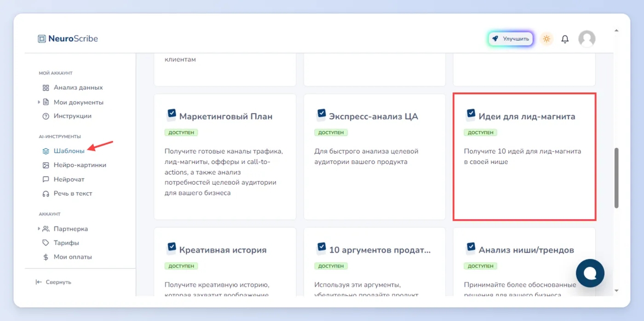The width and height of the screenshot is (644, 321).
Task: Open the chat support bubble
Action: [x=590, y=273]
